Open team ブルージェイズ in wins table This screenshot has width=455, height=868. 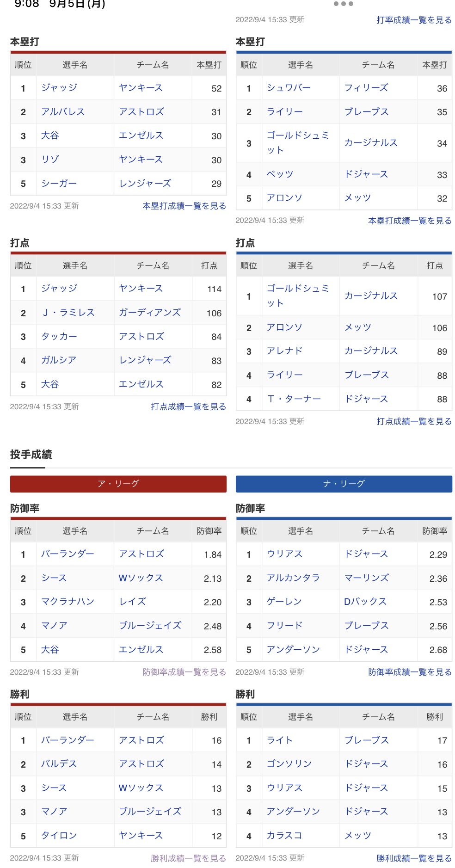(150, 812)
